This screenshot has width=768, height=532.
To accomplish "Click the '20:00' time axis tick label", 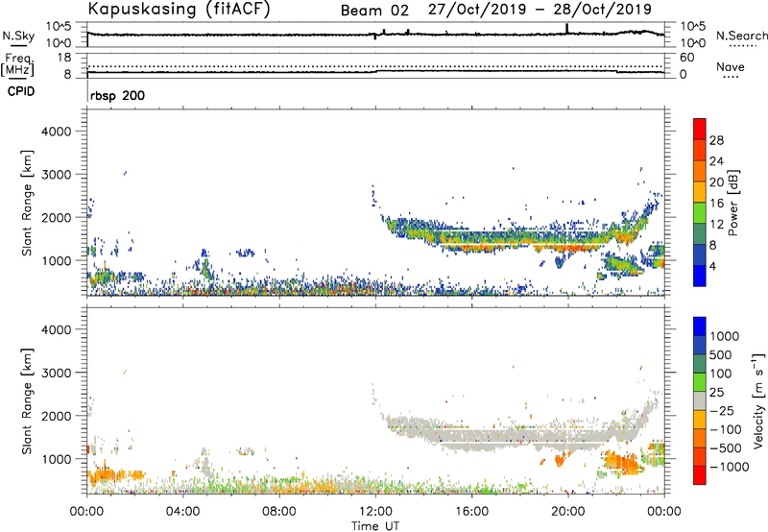I will coord(568,512).
